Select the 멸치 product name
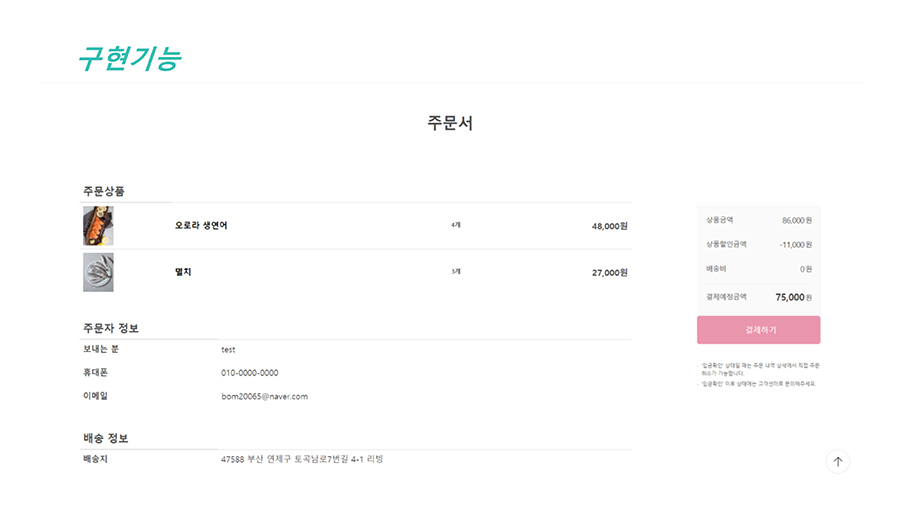 coord(183,272)
